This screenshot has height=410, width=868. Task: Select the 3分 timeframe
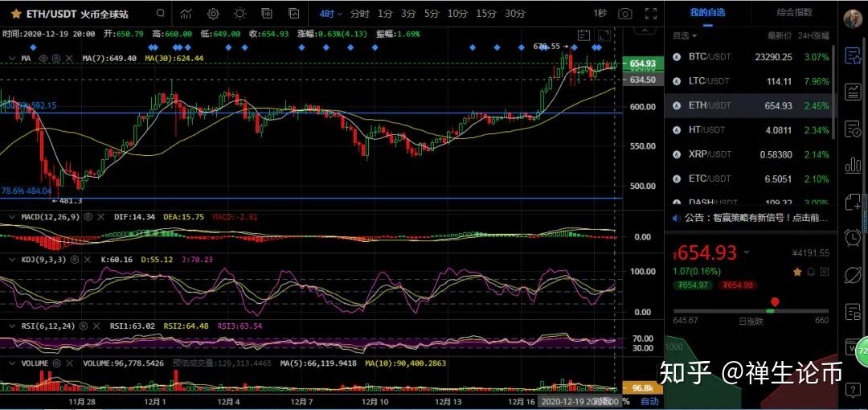point(408,14)
